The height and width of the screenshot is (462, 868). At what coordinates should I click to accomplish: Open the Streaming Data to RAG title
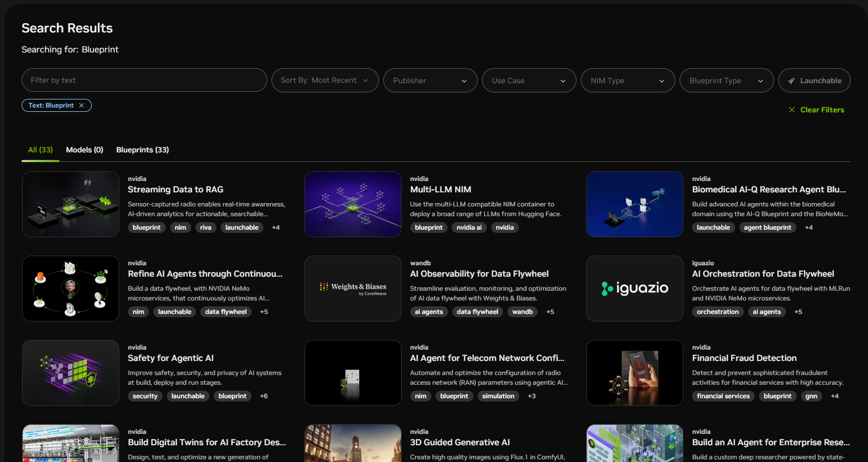(175, 190)
